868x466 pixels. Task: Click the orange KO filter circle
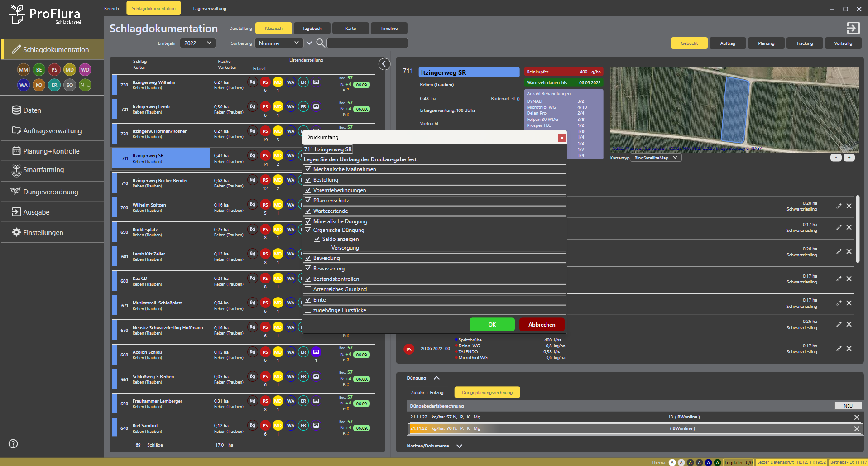(39, 85)
